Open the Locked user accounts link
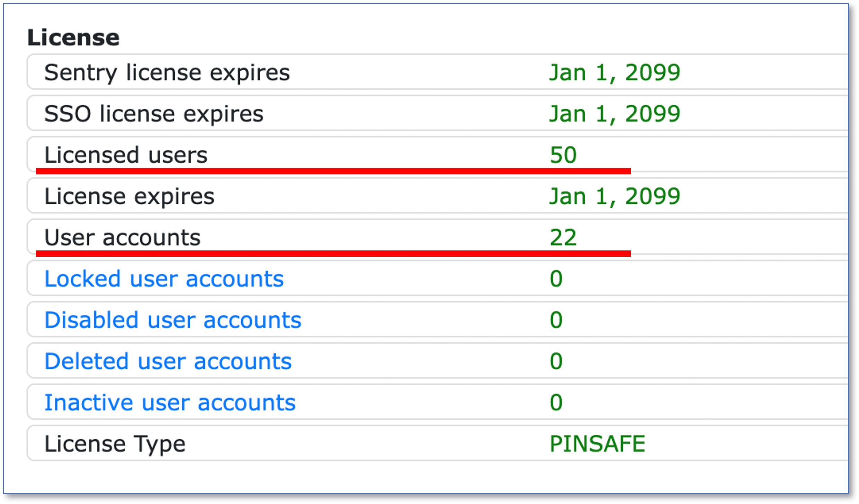The width and height of the screenshot is (859, 504). click(x=164, y=279)
